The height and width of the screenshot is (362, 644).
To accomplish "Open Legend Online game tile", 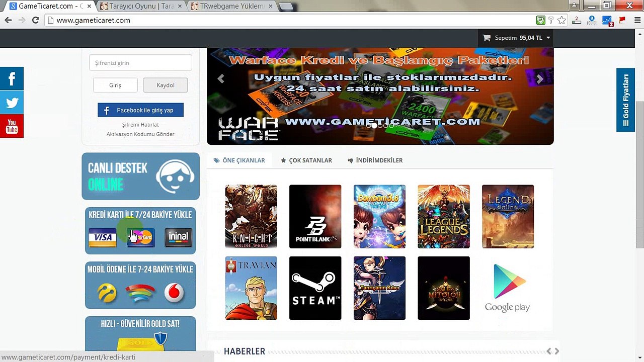I will pyautogui.click(x=508, y=216).
